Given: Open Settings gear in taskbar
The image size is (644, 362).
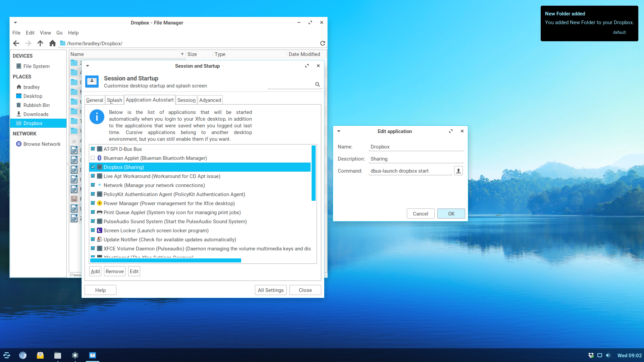Looking at the screenshot, I should pyautogui.click(x=75, y=355).
